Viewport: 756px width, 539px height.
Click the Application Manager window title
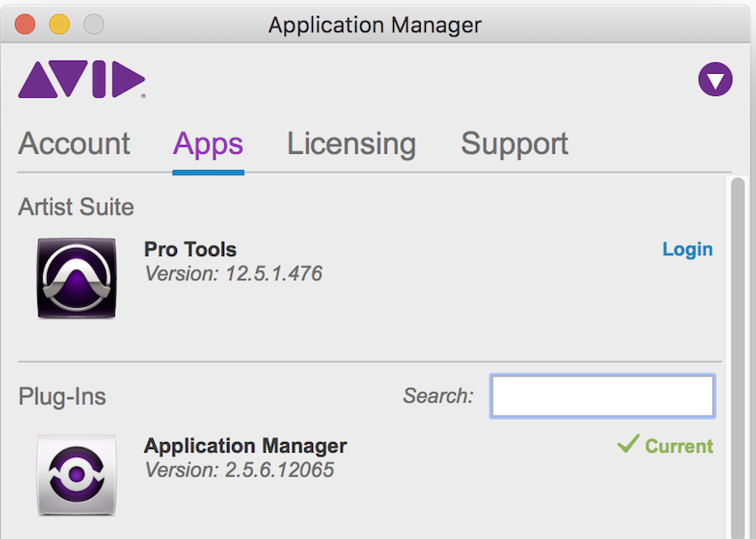pos(374,25)
